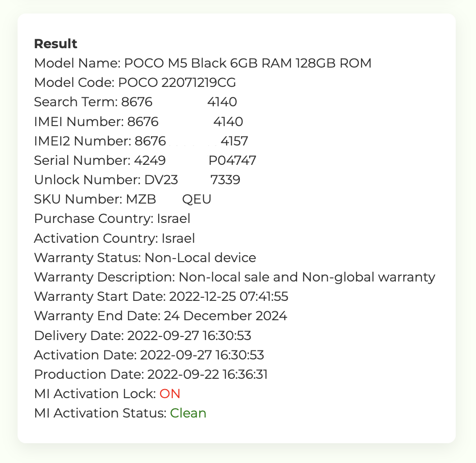The height and width of the screenshot is (463, 476).
Task: Click the Activation Country Israel line
Action: pyautogui.click(x=114, y=238)
